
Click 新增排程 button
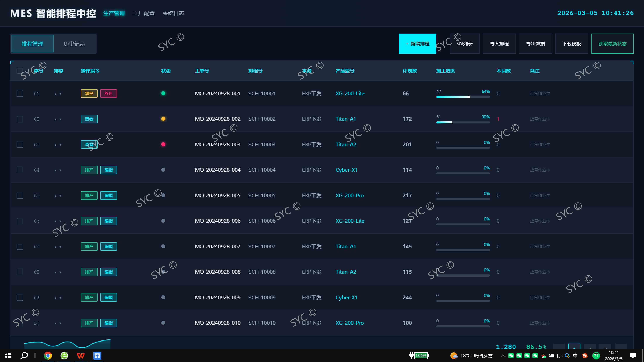tap(417, 43)
